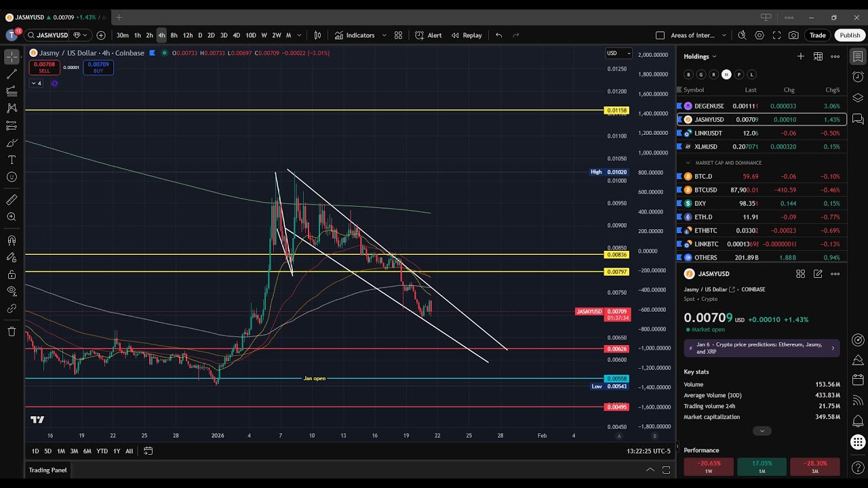Redo the last chart action
Image resolution: width=868 pixels, height=488 pixels.
[x=516, y=35]
